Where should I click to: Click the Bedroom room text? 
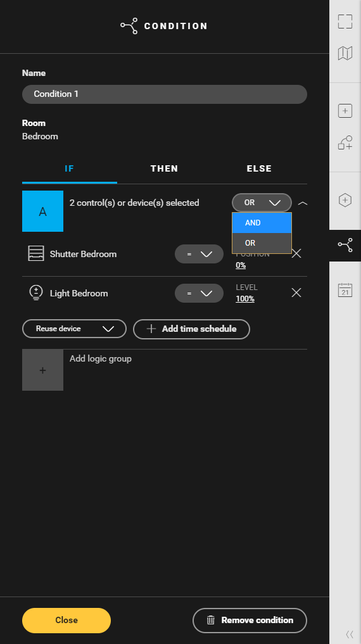(x=40, y=136)
